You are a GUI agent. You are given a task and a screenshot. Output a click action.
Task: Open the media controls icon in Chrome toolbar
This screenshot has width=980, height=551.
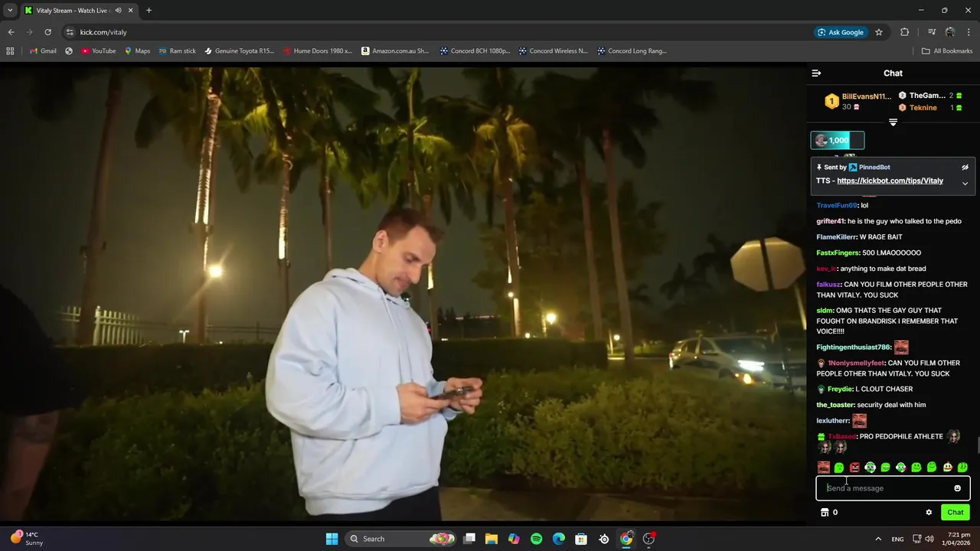(x=932, y=32)
